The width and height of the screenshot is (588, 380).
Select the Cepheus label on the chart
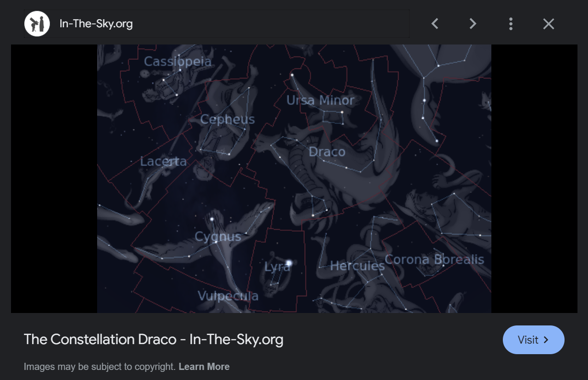pos(227,119)
